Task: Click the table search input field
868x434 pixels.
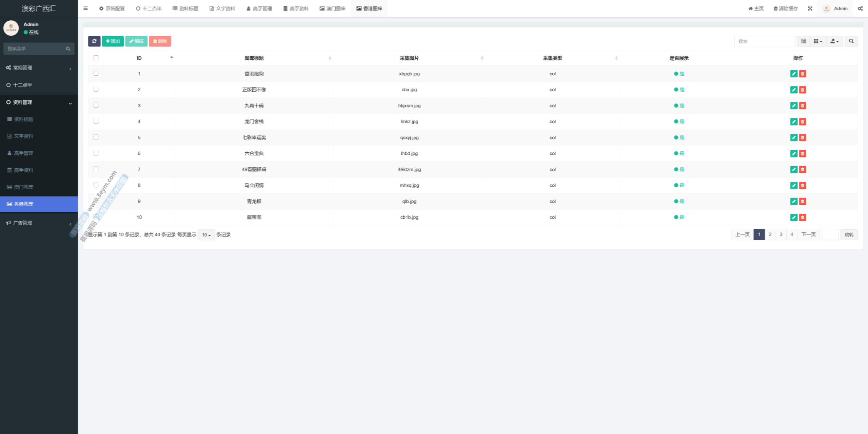Action: (764, 41)
